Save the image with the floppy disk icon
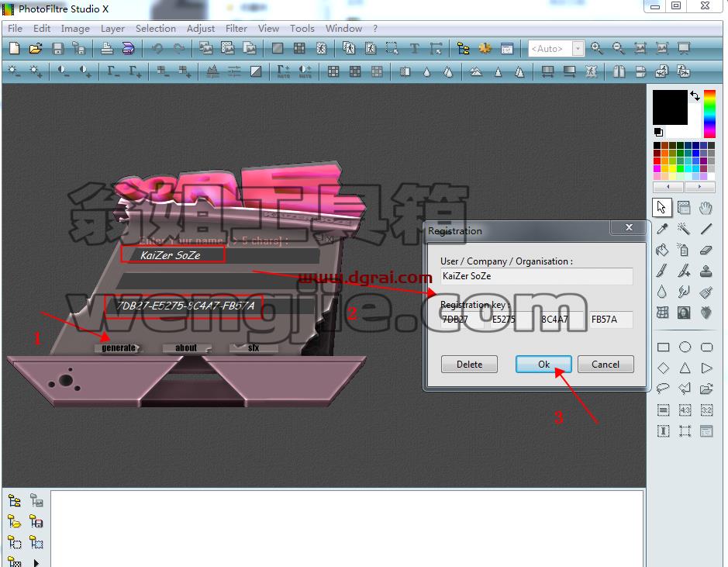The image size is (728, 567). point(57,48)
